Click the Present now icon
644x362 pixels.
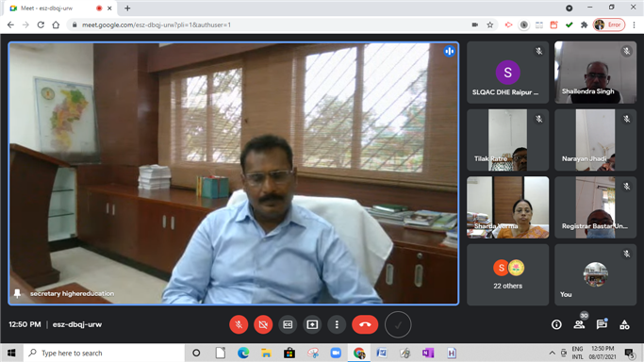click(312, 324)
